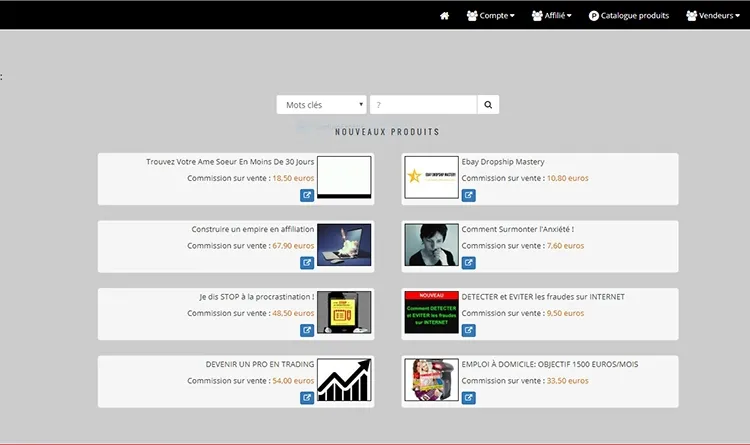Click the trading chart arrow thumbnail

[344, 380]
